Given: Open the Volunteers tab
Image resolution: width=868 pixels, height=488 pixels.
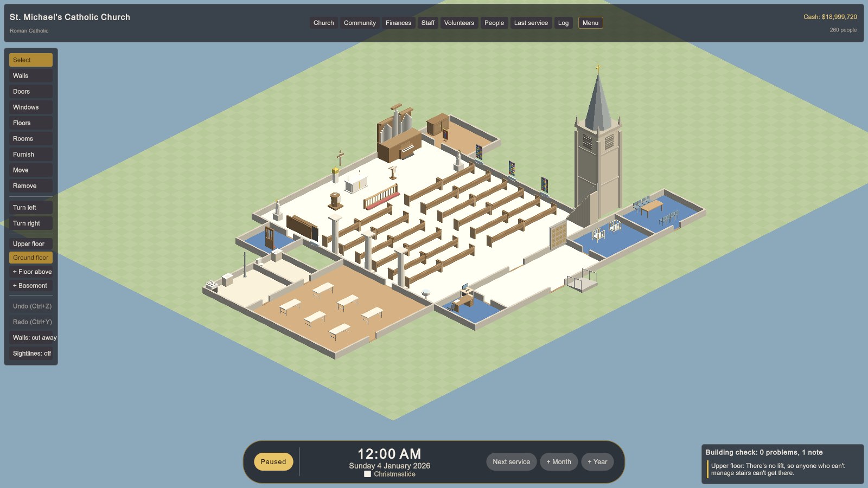Looking at the screenshot, I should [459, 23].
